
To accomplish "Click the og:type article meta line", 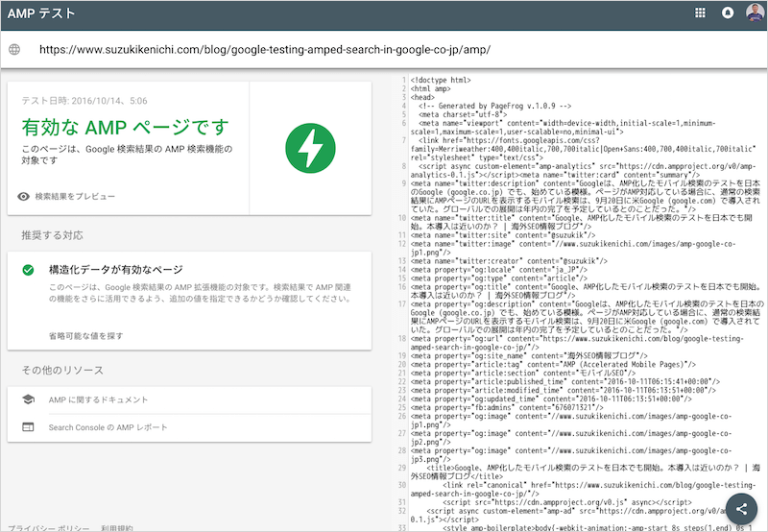I will coord(499,278).
